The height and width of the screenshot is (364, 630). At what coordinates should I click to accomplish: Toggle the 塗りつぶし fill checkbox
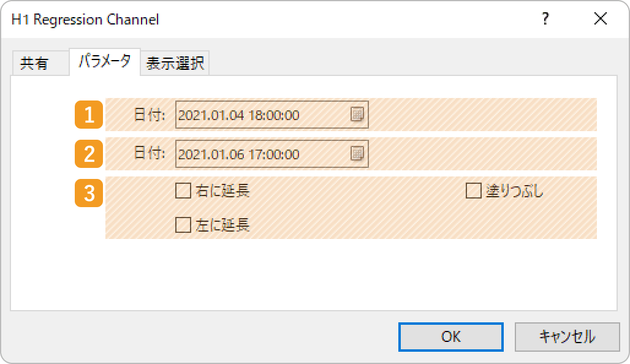[474, 191]
